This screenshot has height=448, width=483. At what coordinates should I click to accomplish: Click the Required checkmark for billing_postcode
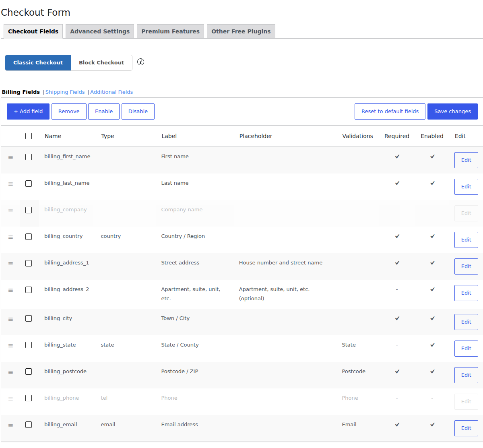pyautogui.click(x=397, y=372)
